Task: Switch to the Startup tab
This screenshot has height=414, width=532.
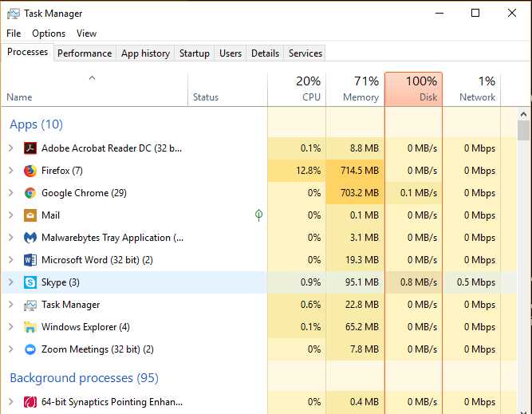Action: pos(195,53)
